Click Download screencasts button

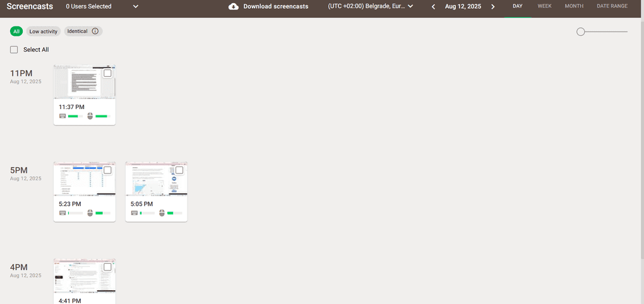276,6
